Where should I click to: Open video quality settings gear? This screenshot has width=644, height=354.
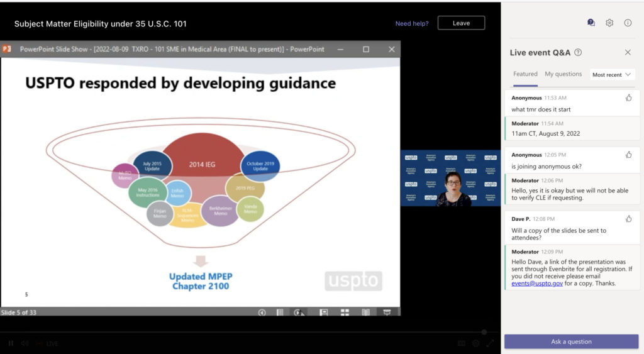(x=475, y=343)
